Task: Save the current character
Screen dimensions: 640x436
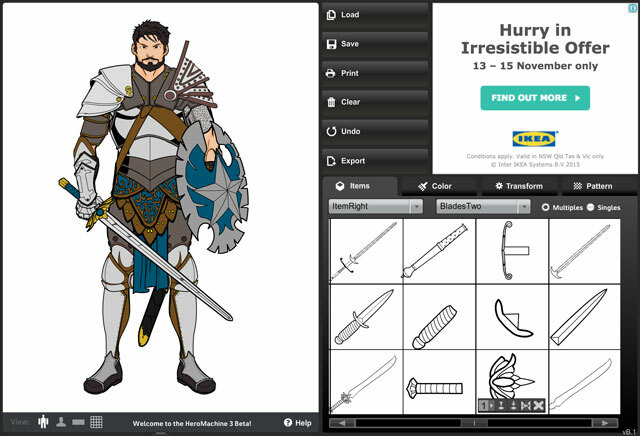Action: click(x=375, y=44)
